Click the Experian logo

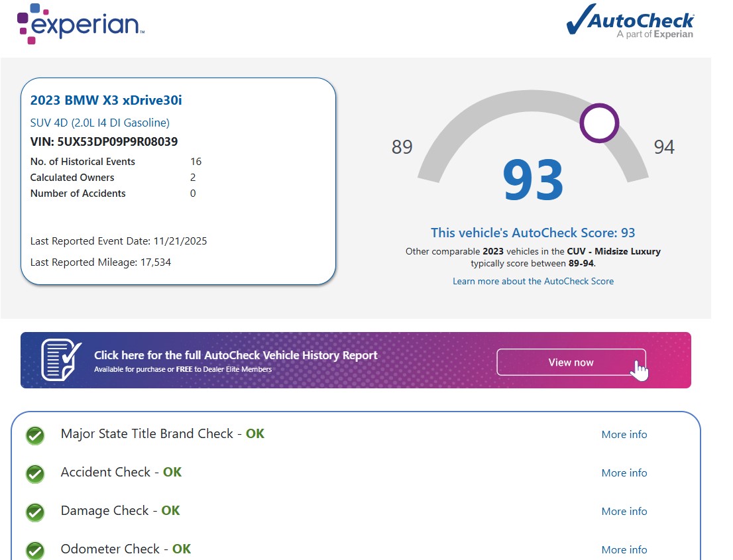[x=80, y=23]
